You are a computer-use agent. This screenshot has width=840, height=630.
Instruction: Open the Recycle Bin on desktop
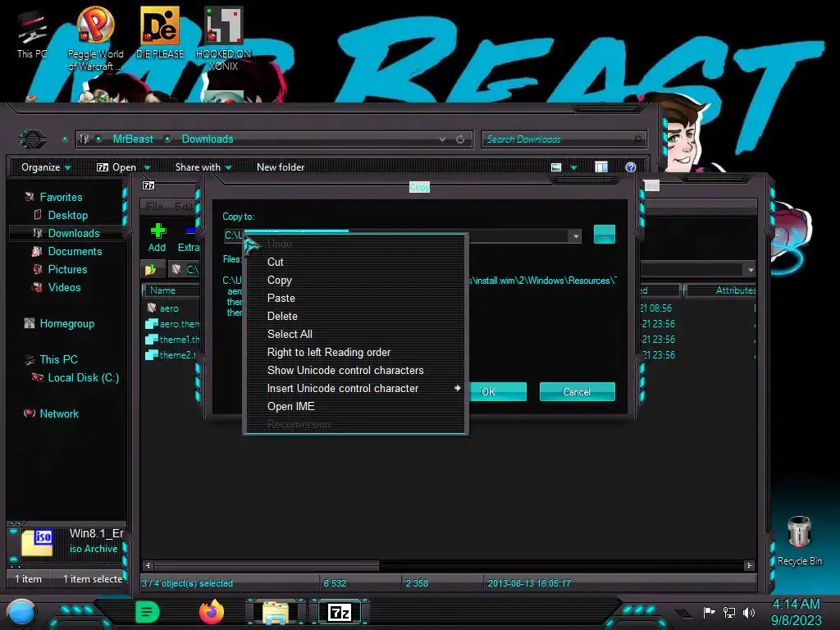[799, 540]
